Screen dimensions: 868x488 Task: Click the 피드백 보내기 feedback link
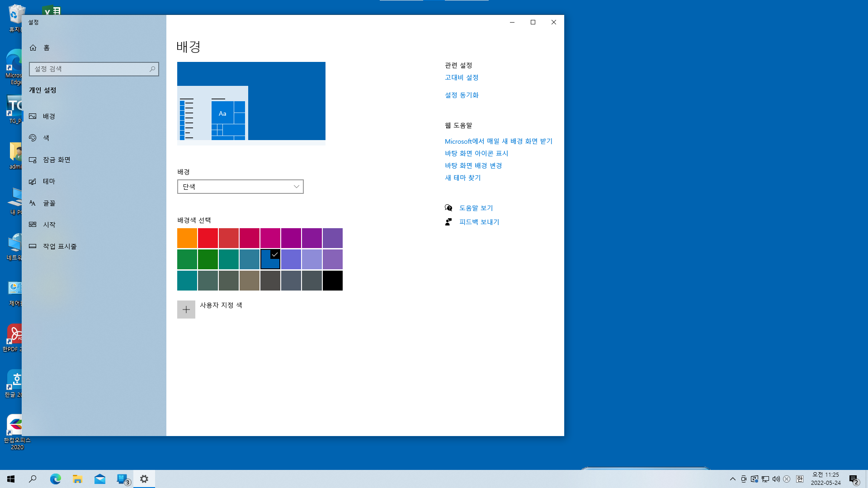[x=479, y=222]
